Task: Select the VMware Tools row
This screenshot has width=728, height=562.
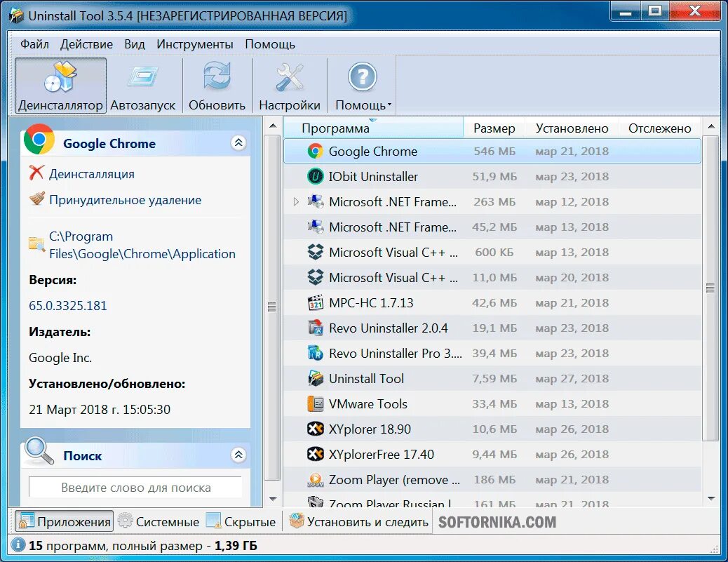Action: pos(492,403)
